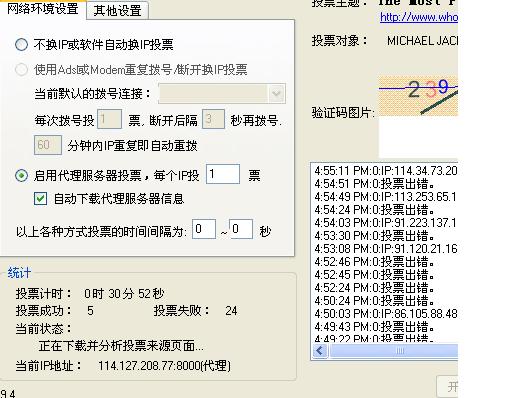This screenshot has width=512, height=398.
Task: Toggle 自动下载代理服务器信息 checkbox
Action: [x=40, y=199]
